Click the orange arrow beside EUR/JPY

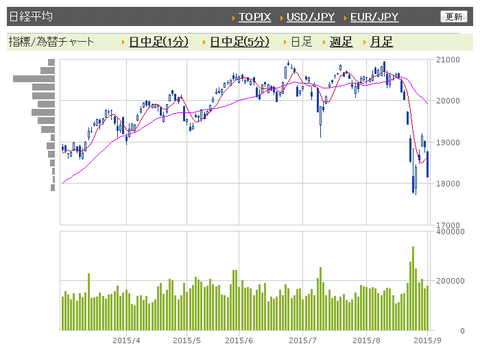point(345,18)
